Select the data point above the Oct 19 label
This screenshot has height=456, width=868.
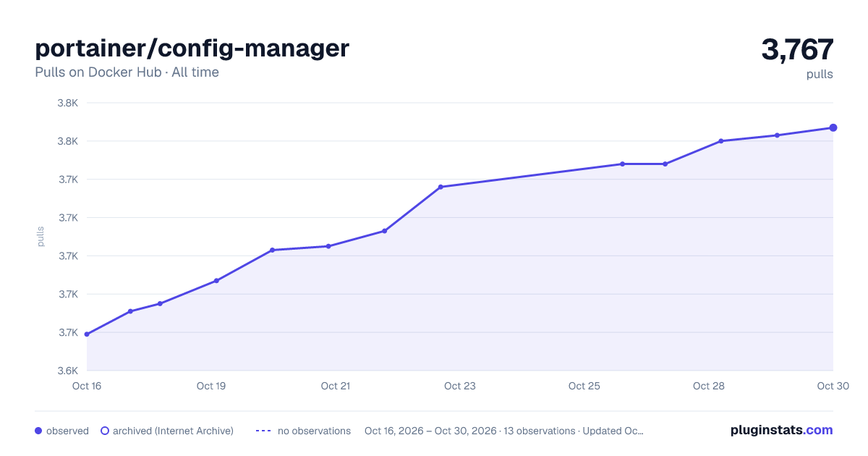[x=216, y=281]
